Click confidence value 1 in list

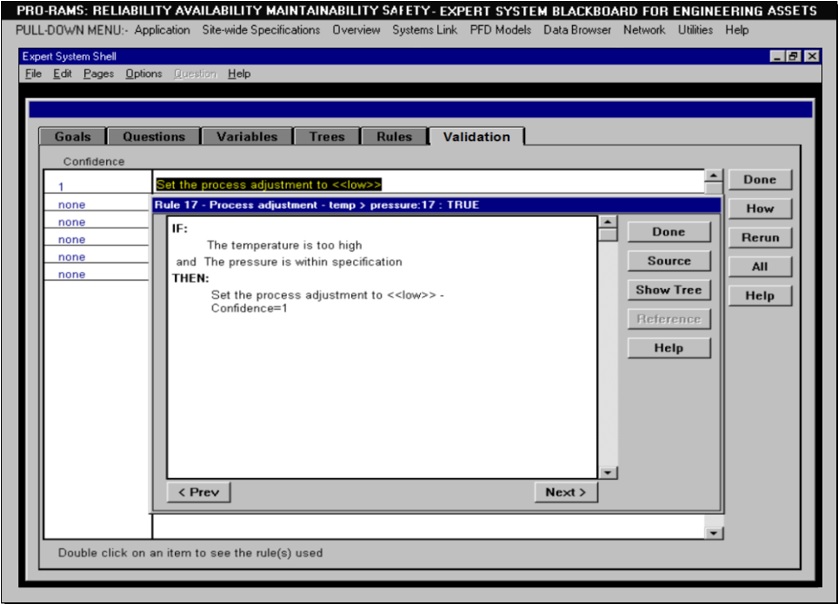click(61, 186)
